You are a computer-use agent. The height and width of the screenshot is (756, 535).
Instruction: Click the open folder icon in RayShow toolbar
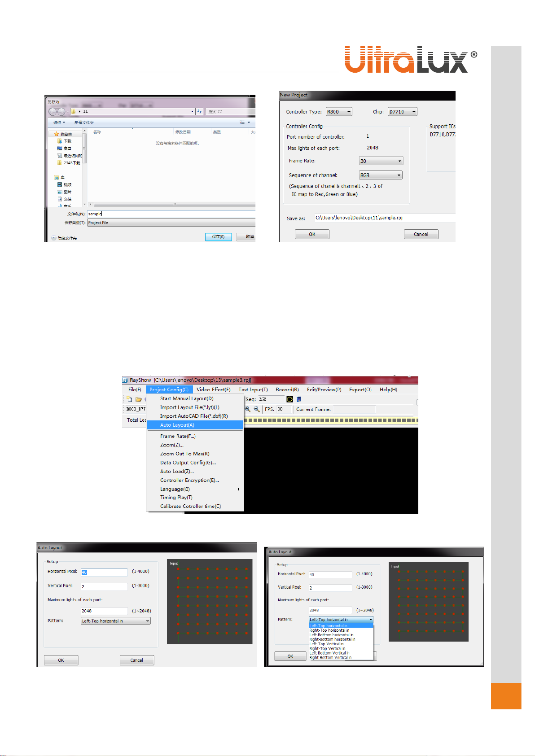(x=139, y=399)
